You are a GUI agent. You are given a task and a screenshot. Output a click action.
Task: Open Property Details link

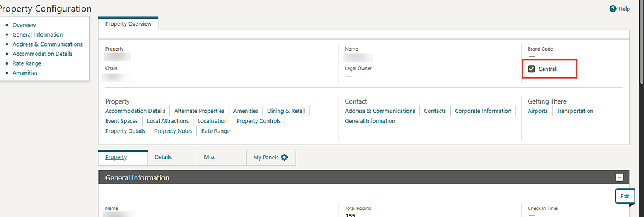point(125,131)
